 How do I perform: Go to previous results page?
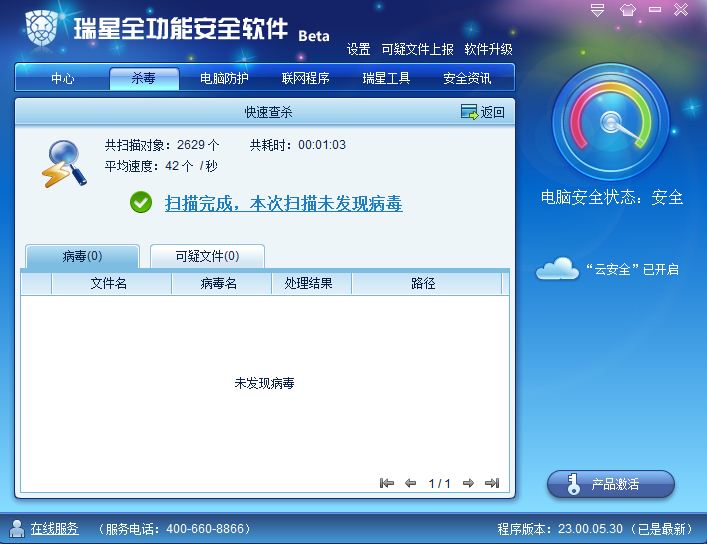[410, 483]
